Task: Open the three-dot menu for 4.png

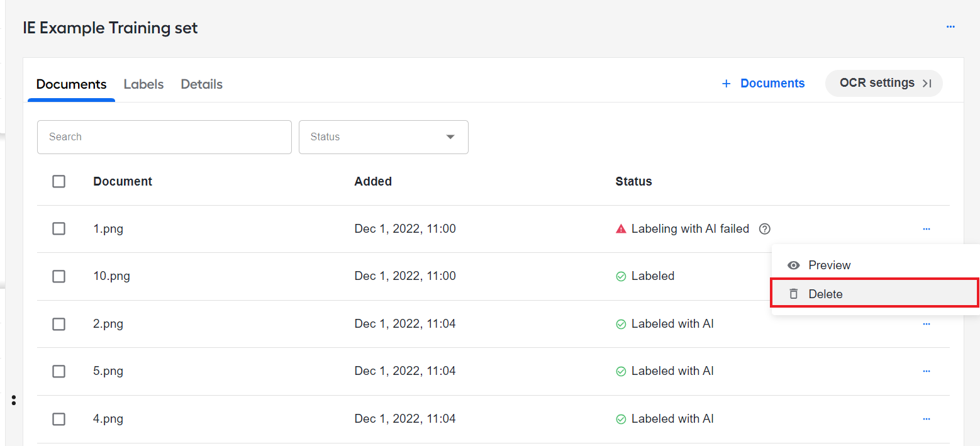Action: [x=926, y=419]
